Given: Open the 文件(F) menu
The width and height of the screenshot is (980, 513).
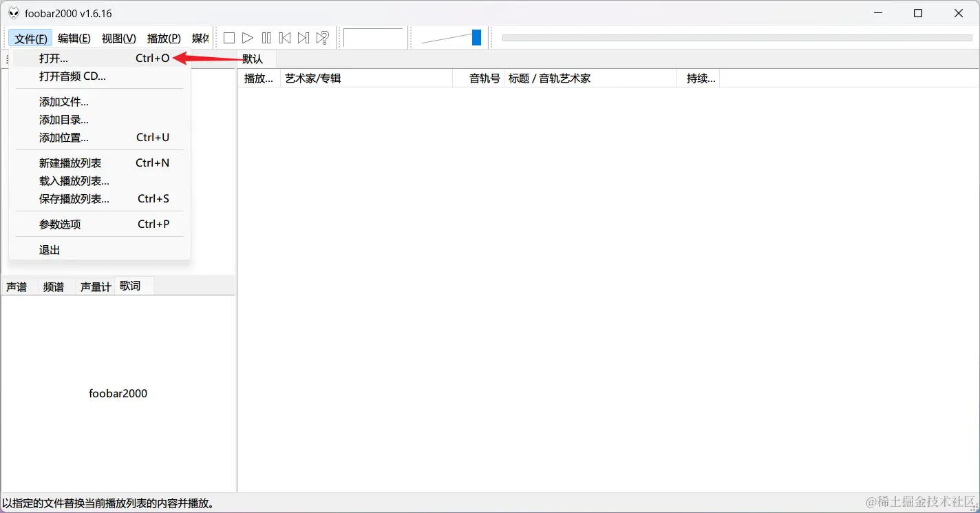Looking at the screenshot, I should tap(31, 39).
